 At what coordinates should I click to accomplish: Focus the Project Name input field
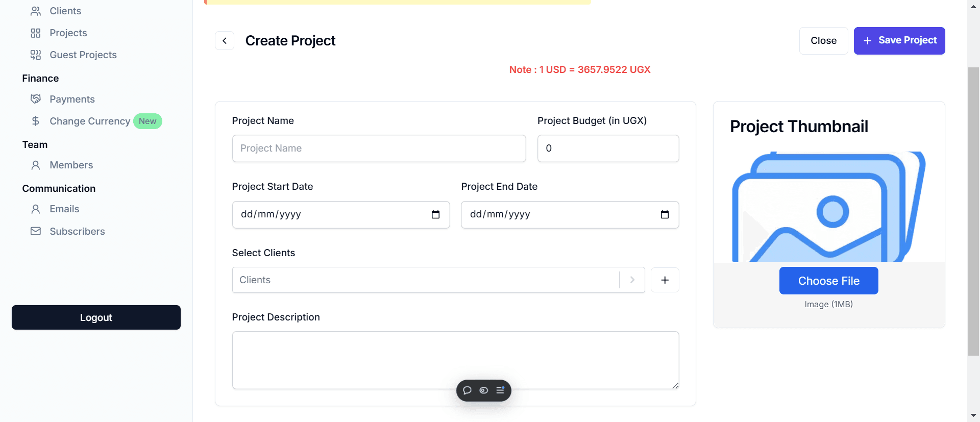click(x=379, y=148)
